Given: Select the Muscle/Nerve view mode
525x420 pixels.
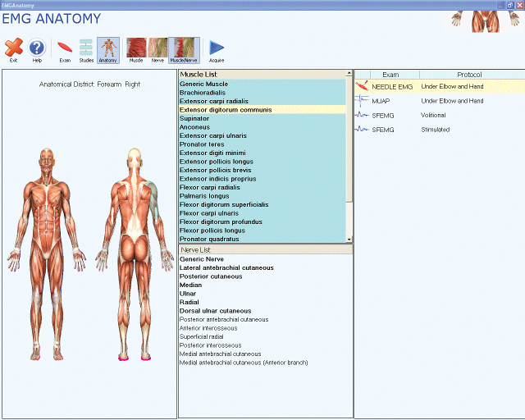Looking at the screenshot, I should pos(184,50).
